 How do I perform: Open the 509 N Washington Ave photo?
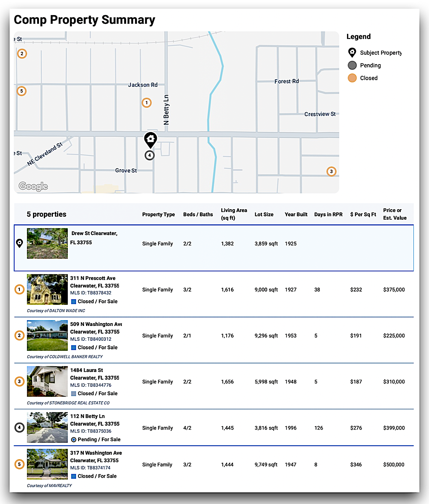coord(47,335)
